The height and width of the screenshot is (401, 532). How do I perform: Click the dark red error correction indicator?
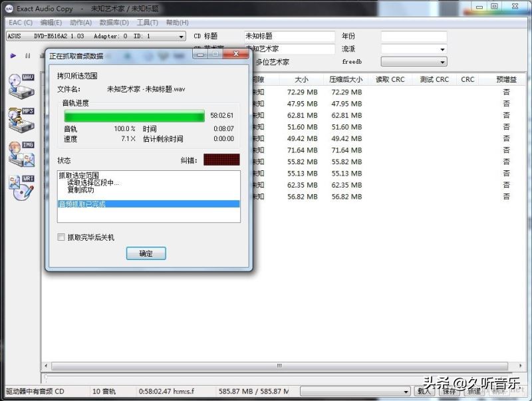[221, 160]
